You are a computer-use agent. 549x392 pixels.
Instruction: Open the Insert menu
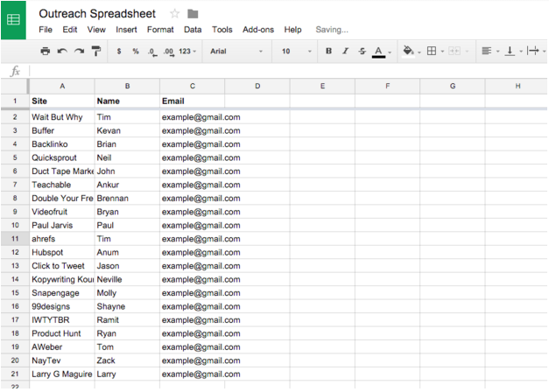tap(126, 30)
